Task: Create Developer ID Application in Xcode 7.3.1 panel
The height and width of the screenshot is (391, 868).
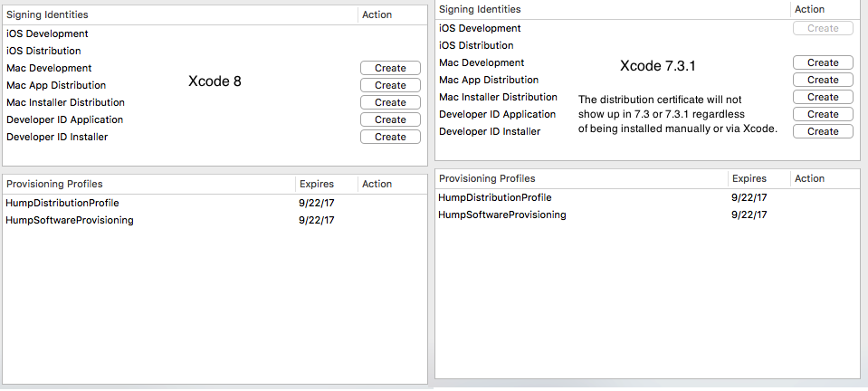Action: (x=823, y=114)
